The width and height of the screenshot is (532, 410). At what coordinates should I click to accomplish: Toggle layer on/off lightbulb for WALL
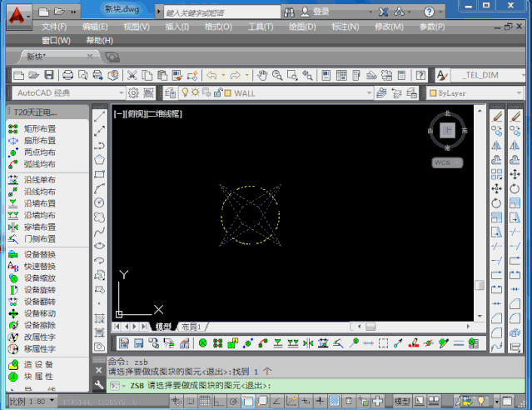click(185, 92)
